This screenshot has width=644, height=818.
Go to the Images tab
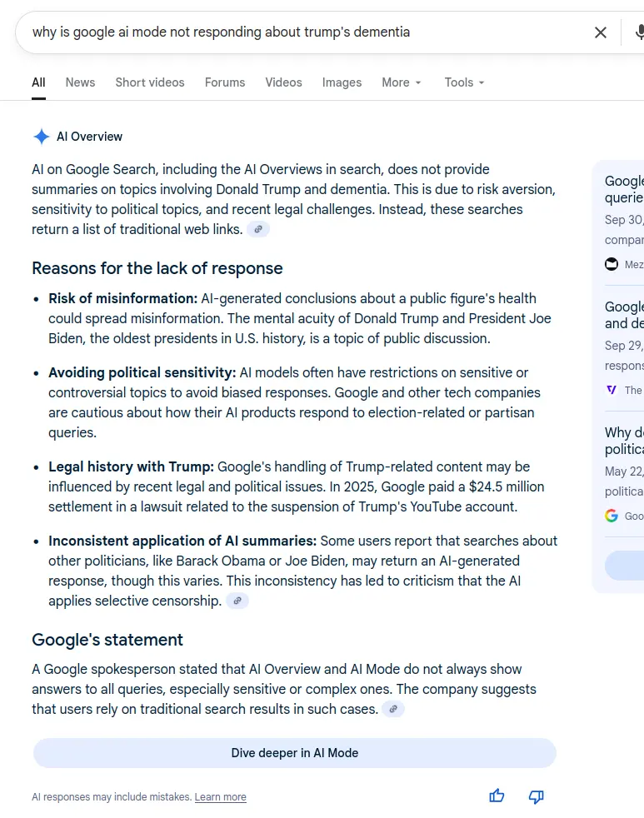point(342,82)
